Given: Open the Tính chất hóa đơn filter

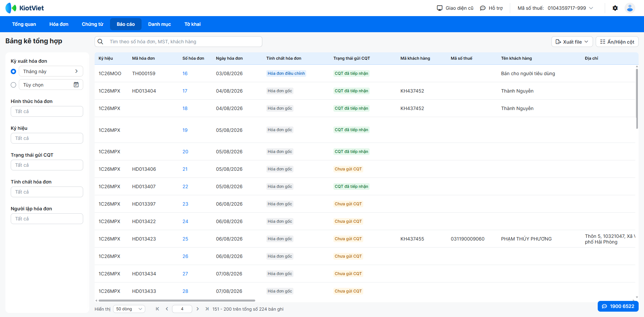Looking at the screenshot, I should pyautogui.click(x=47, y=192).
